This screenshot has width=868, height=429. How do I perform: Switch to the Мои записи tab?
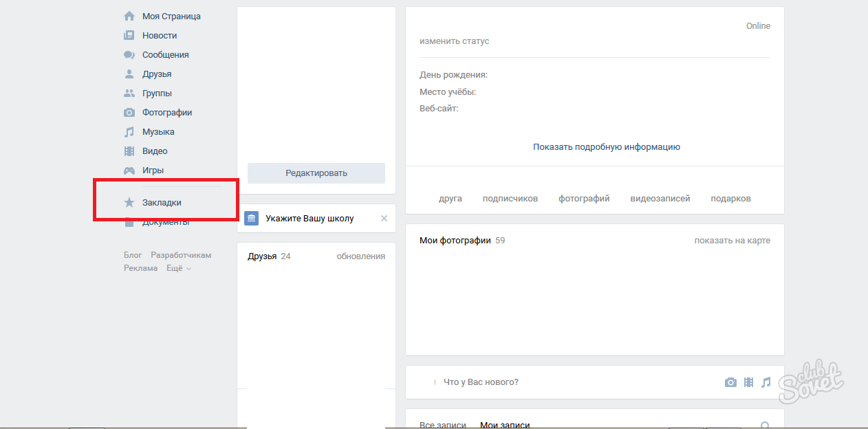pyautogui.click(x=505, y=426)
